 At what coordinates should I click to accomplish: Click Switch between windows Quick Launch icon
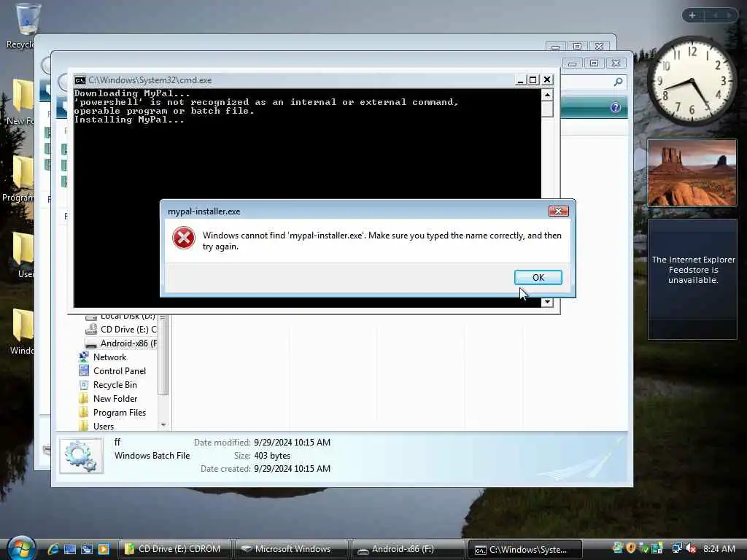click(x=87, y=549)
